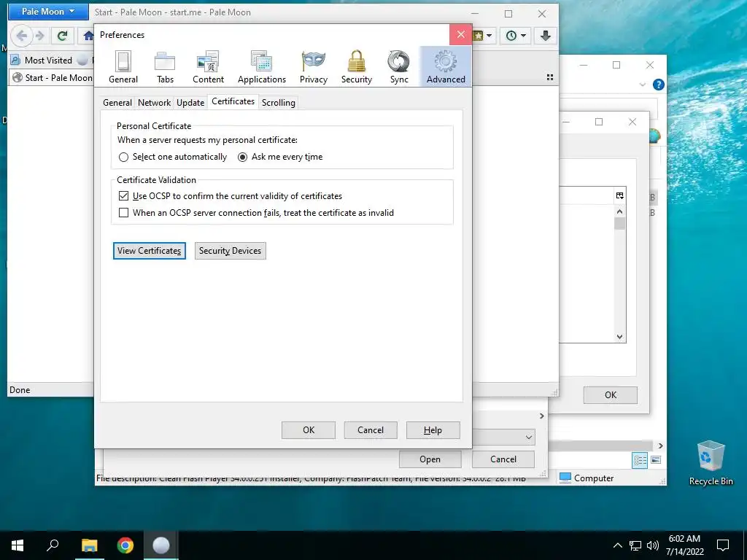Open the Privacy preferences pane
747x560 pixels.
point(314,67)
